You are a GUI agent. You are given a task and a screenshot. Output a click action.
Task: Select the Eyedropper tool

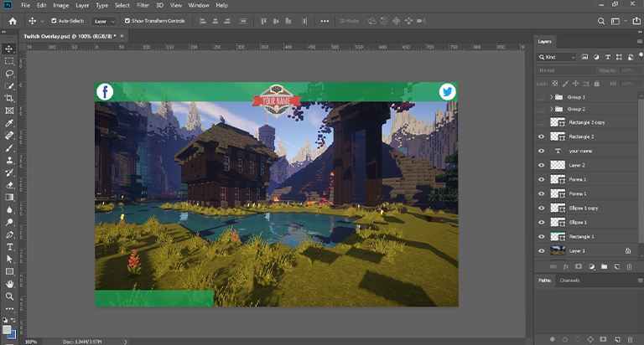click(x=8, y=123)
